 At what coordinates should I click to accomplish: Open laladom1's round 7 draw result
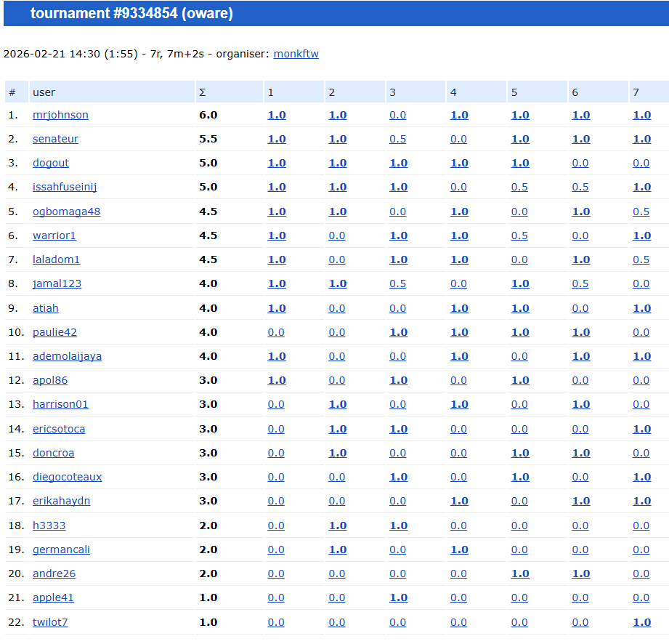pyautogui.click(x=641, y=259)
